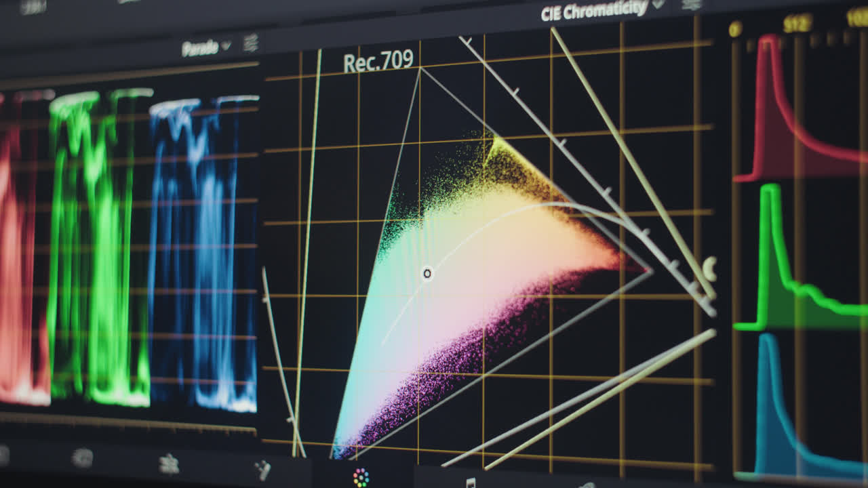Screen dimensions: 868x488
Task: Select the color wheels palette icon at bottom
Action: point(360,476)
